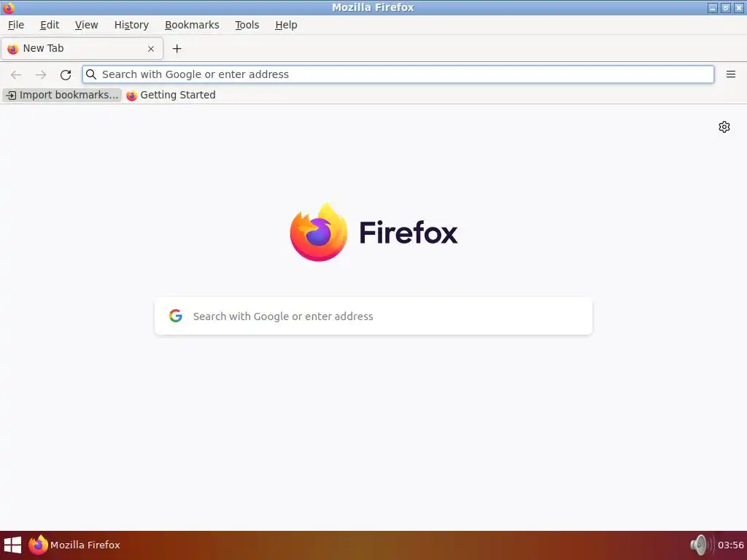Open the Help menu
This screenshot has height=560, width=747.
coord(286,25)
